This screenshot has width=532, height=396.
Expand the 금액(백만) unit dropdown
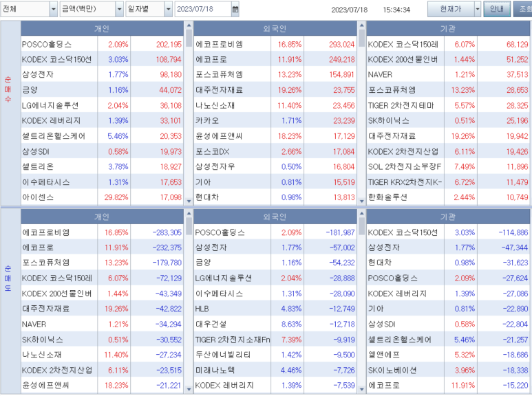click(x=119, y=9)
